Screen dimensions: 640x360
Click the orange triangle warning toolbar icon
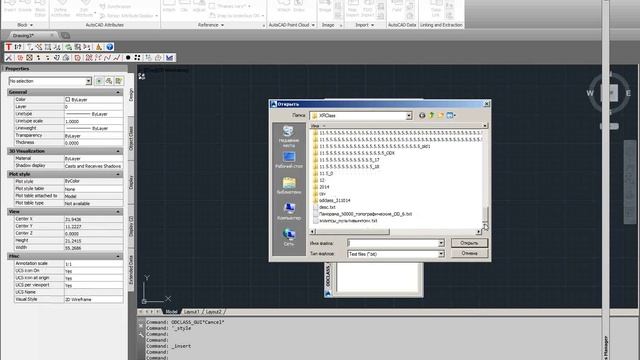click(x=98, y=47)
